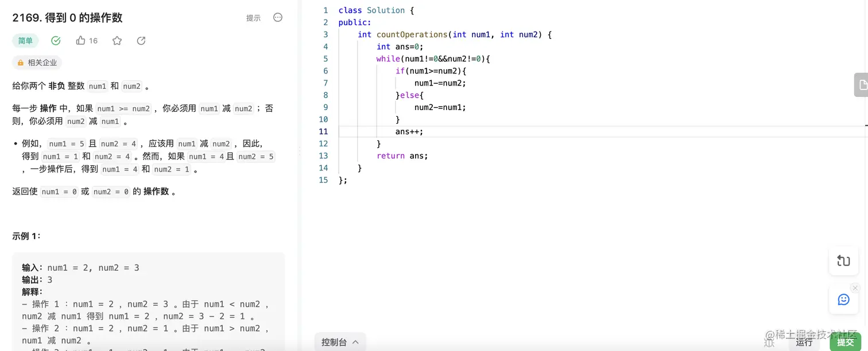The width and height of the screenshot is (868, 351).
Task: Click the 'num1 >= num2' inline code chip
Action: (x=124, y=108)
